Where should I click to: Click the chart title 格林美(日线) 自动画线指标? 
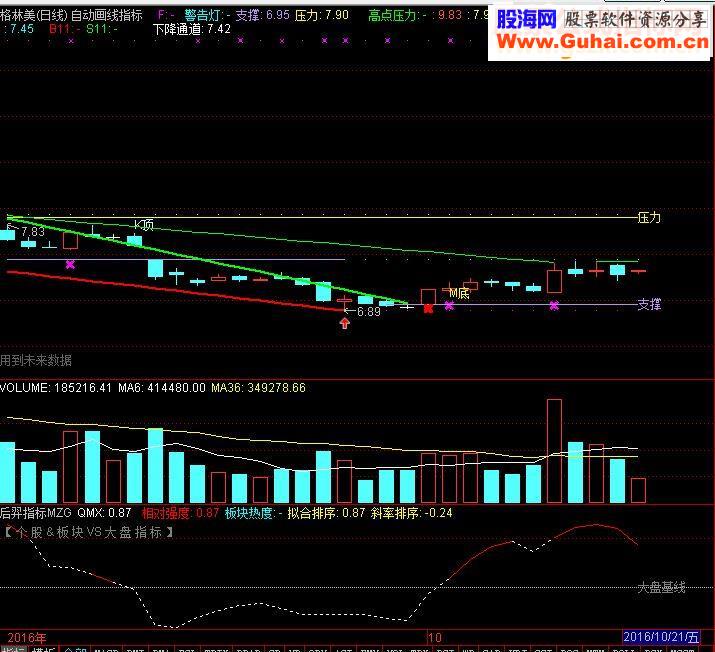coord(71,16)
